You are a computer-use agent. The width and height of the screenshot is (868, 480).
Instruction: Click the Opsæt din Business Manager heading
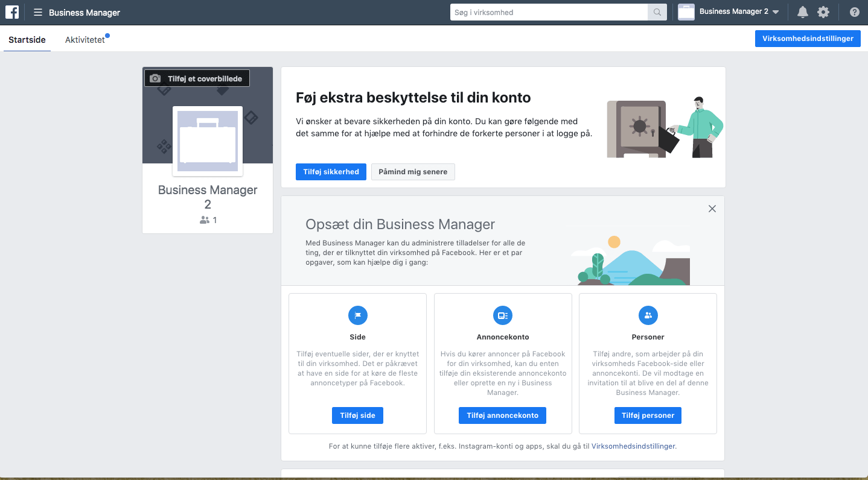pos(400,224)
